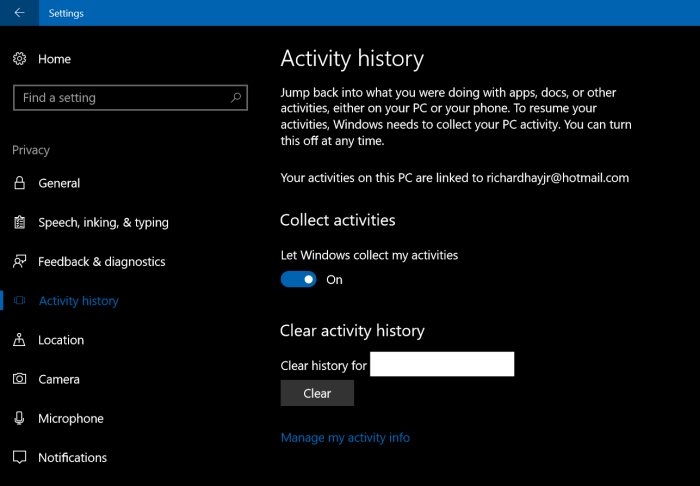Image resolution: width=700 pixels, height=486 pixels.
Task: Open Activity history settings page
Action: [x=79, y=301]
